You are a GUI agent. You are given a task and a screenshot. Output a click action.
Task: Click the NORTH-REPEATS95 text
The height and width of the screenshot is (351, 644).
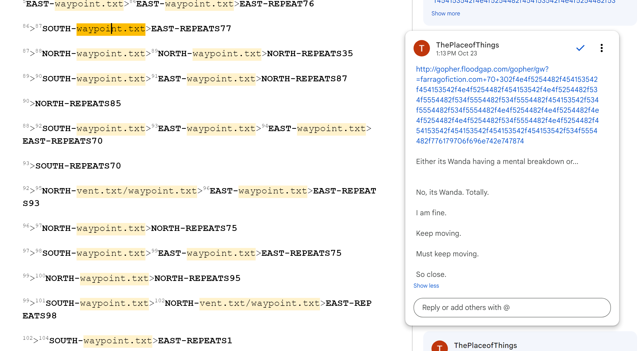pyautogui.click(x=197, y=278)
